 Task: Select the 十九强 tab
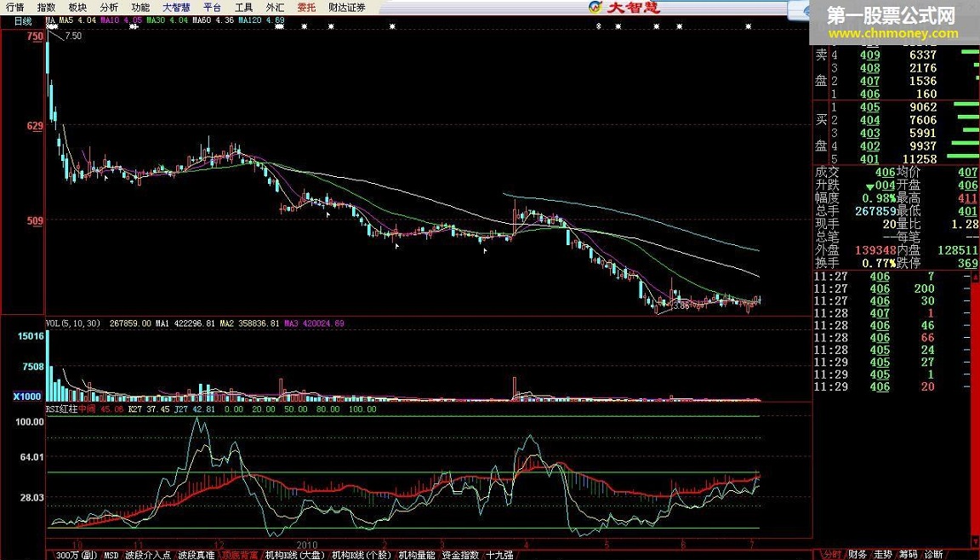500,555
